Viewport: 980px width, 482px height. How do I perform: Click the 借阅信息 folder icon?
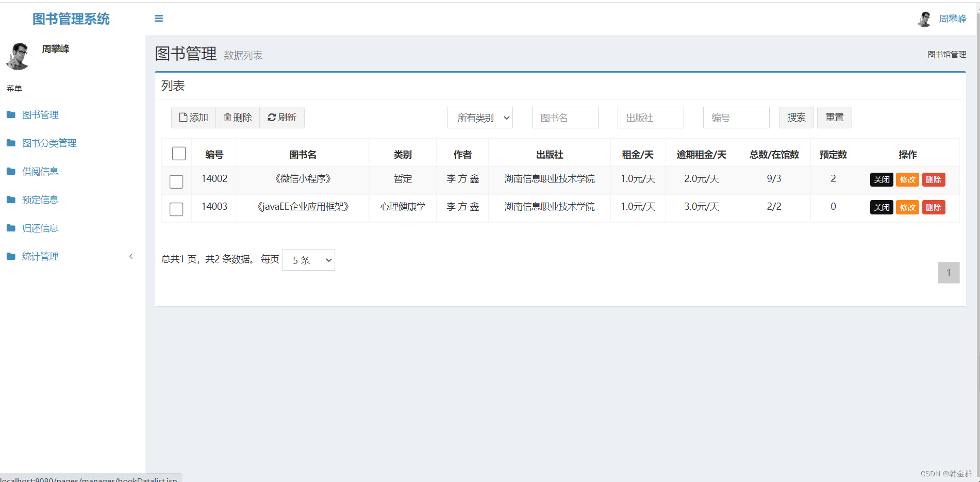click(11, 171)
